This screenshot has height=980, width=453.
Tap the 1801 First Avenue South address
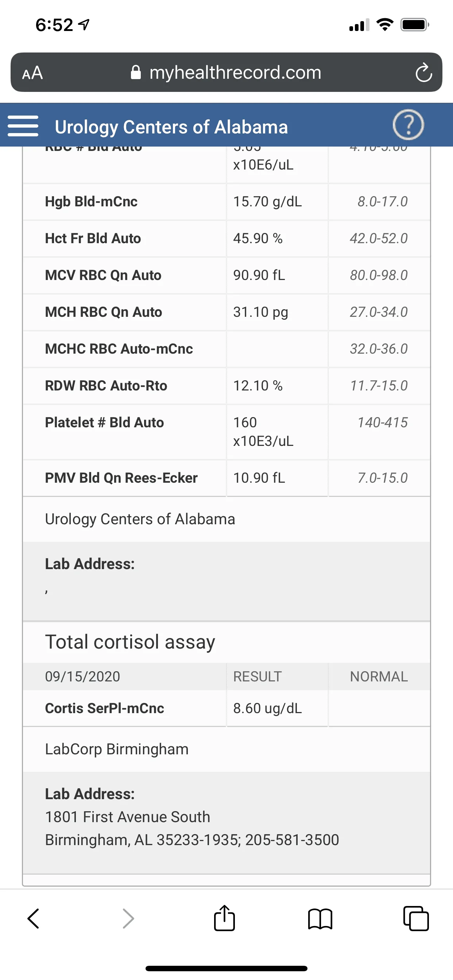pos(128,817)
